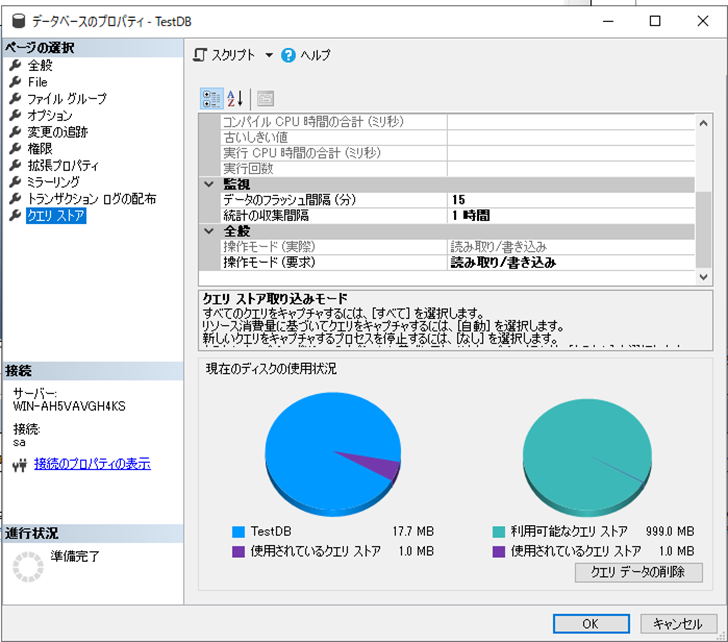This screenshot has width=728, height=642.
Task: Click the 接続のプロパティの表示 link
Action: pyautogui.click(x=92, y=464)
